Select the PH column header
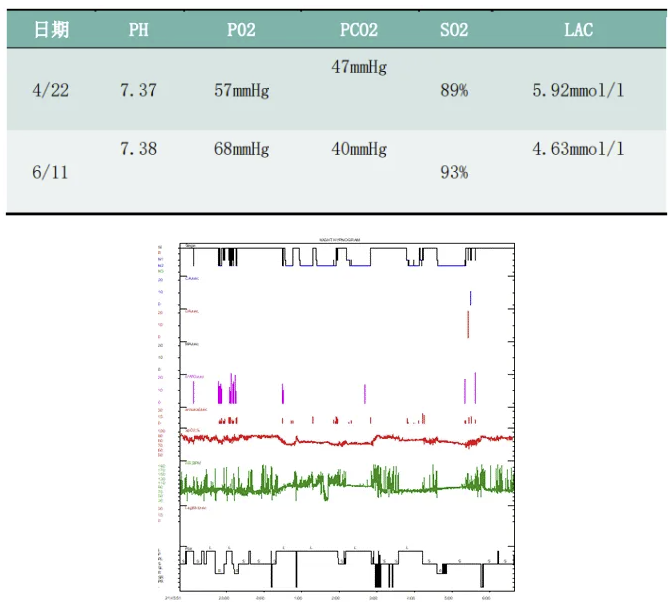This screenshot has width=671, height=605. pos(138,30)
